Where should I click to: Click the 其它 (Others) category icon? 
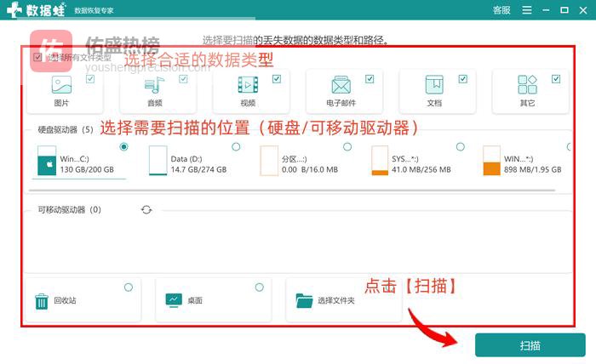(527, 85)
